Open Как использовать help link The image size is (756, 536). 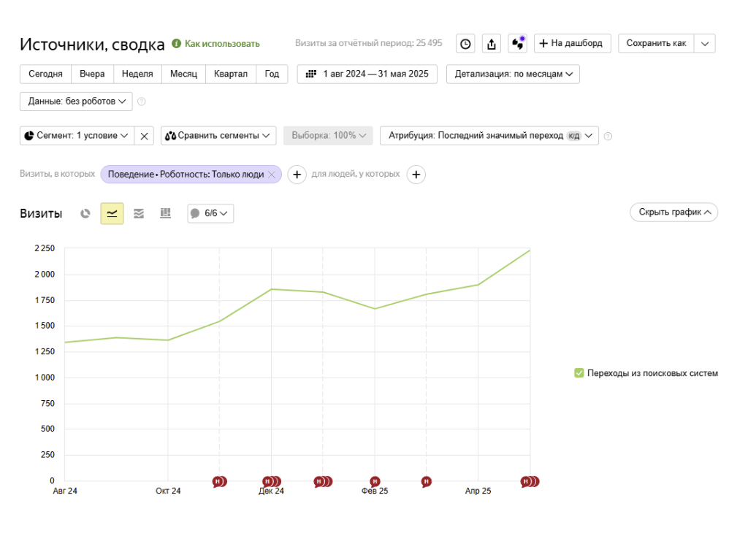[x=222, y=44]
